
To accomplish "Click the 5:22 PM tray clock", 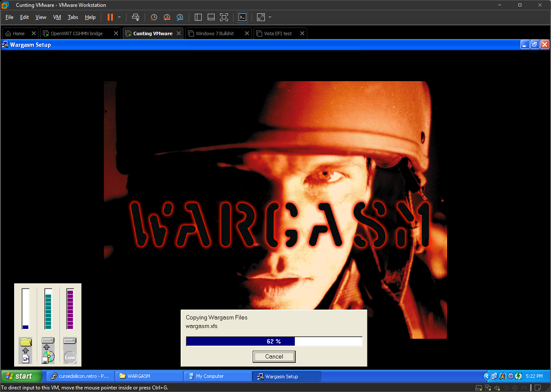I will pos(534,376).
